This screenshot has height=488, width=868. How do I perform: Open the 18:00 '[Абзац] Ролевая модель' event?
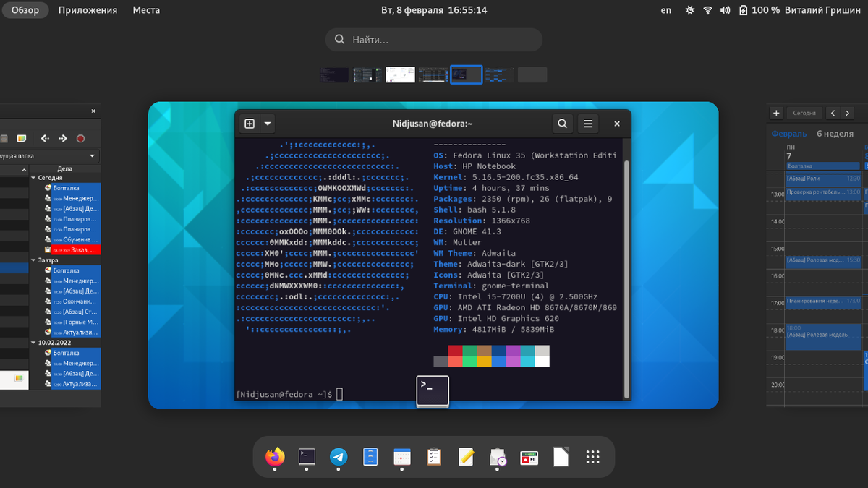[x=823, y=337]
